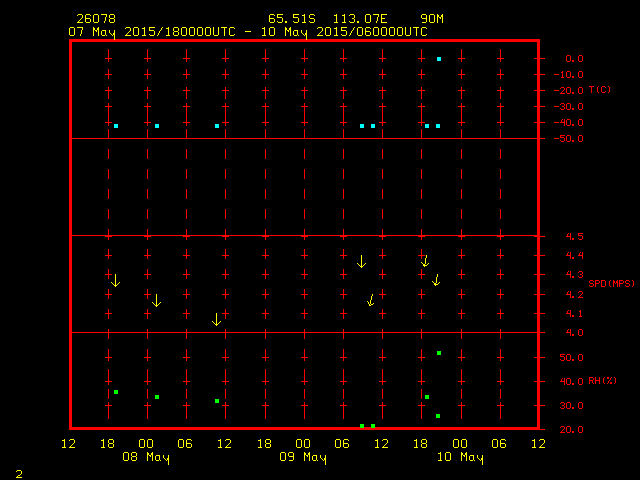The height and width of the screenshot is (480, 640).
Task: Click the cyan temperature point at 0.0
Action: click(x=438, y=59)
